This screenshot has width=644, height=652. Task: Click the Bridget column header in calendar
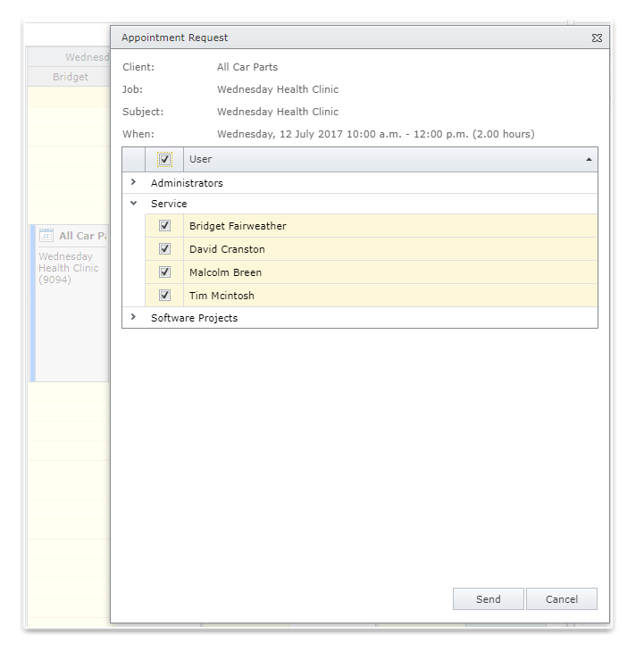(70, 77)
